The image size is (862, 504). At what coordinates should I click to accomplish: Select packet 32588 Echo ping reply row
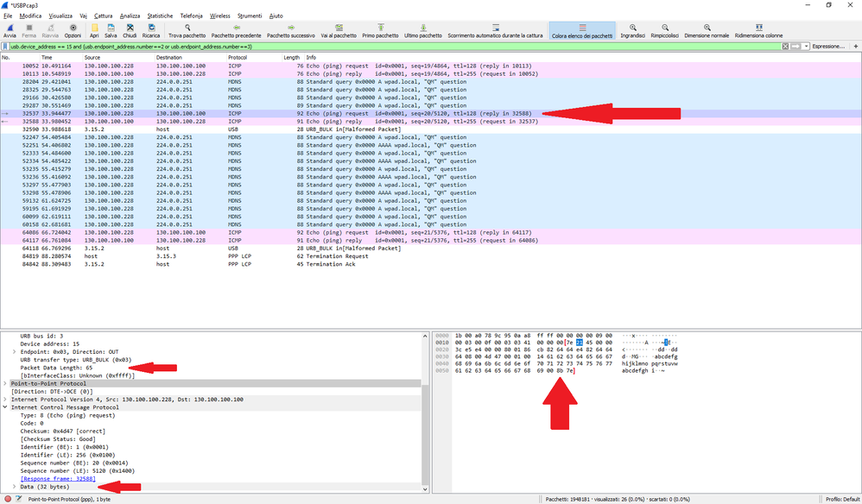pos(430,122)
